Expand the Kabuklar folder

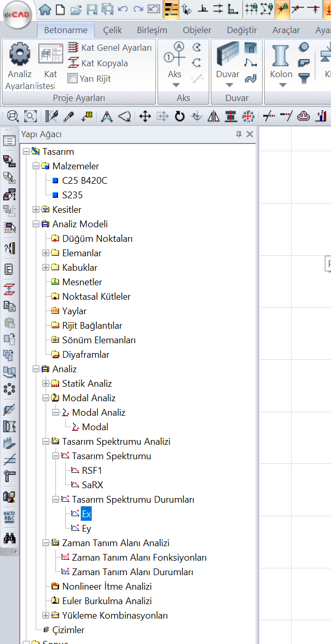click(x=46, y=268)
